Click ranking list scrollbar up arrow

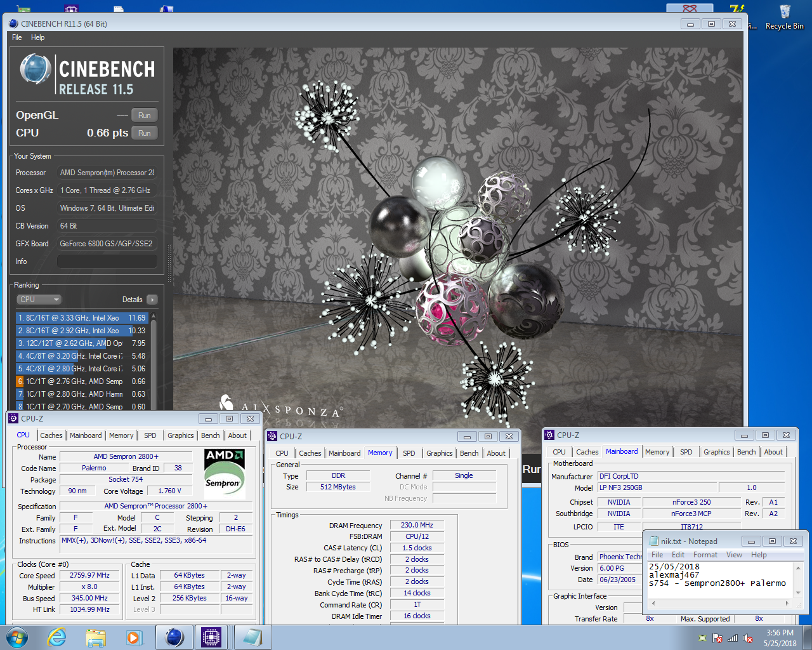153,315
